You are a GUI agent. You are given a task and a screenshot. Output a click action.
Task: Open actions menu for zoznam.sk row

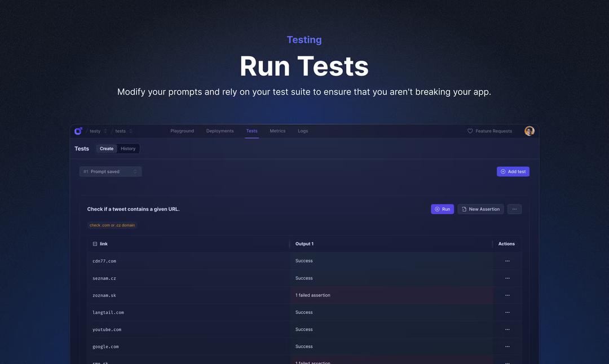point(507,295)
